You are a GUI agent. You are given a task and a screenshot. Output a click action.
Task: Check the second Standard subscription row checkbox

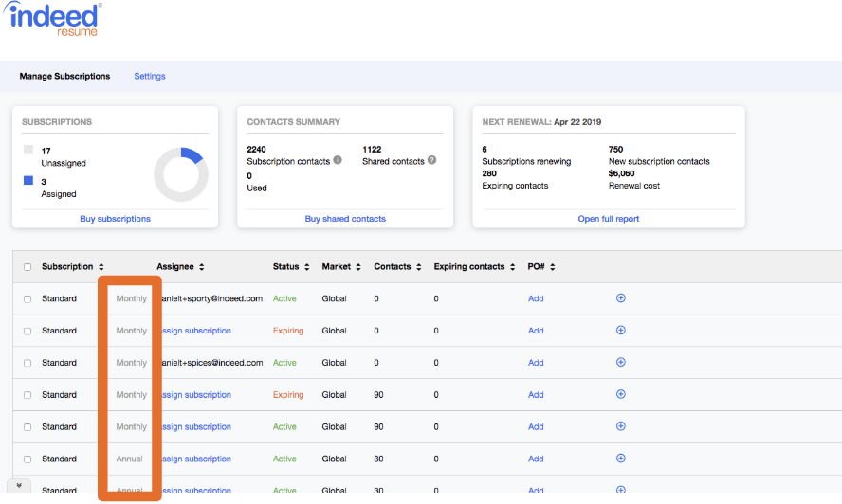[x=27, y=332]
